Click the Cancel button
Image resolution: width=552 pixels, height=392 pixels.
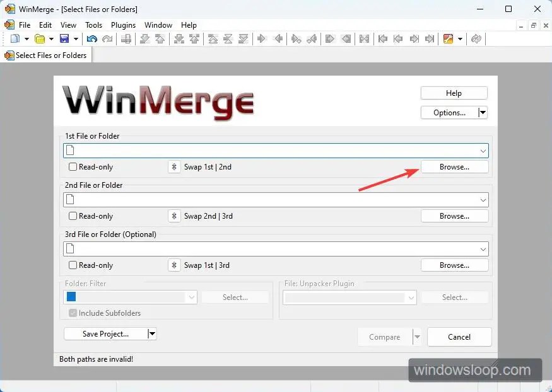point(459,337)
